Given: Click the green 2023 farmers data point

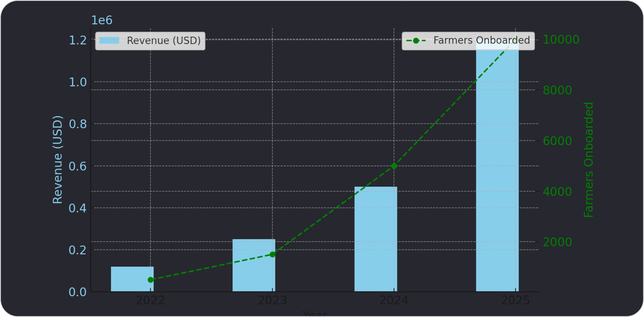Looking at the screenshot, I should click(272, 254).
